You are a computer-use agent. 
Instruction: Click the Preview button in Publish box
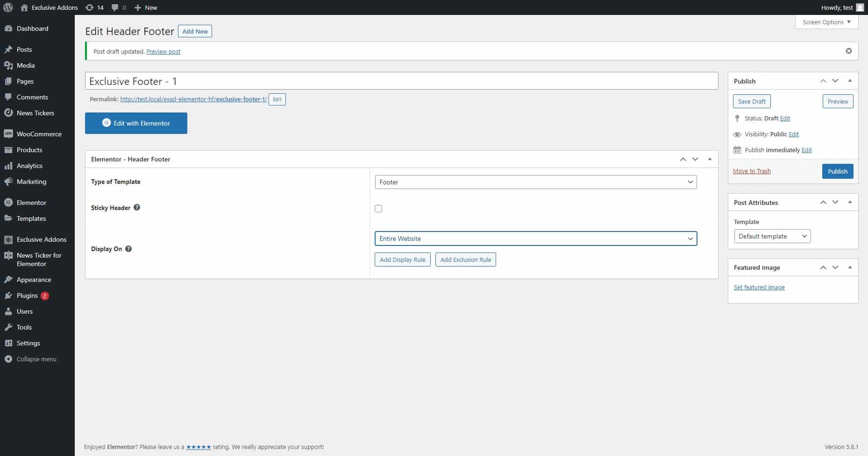click(838, 101)
